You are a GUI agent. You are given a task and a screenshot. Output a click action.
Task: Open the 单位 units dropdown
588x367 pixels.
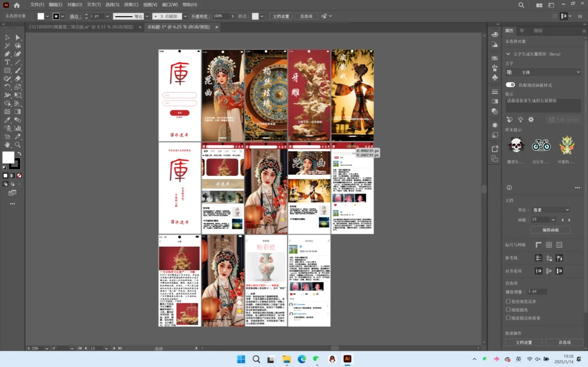click(550, 210)
